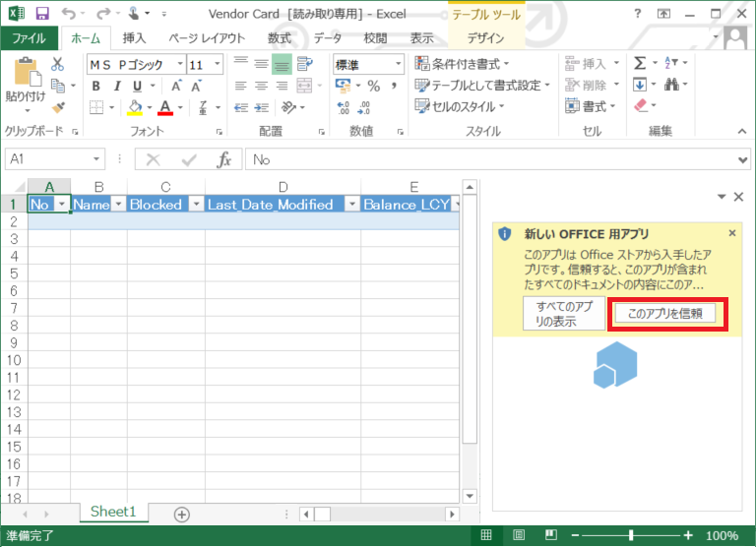Viewport: 756px width, 547px height.
Task: Copy selection with the copy icon
Action: [x=58, y=86]
